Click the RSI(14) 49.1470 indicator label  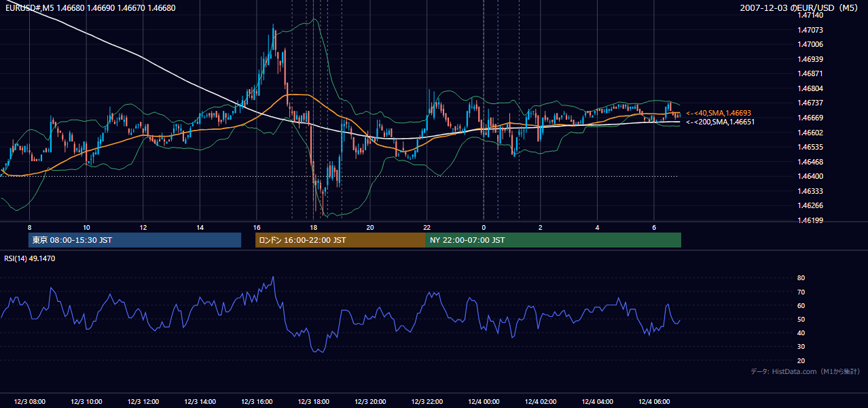point(30,258)
